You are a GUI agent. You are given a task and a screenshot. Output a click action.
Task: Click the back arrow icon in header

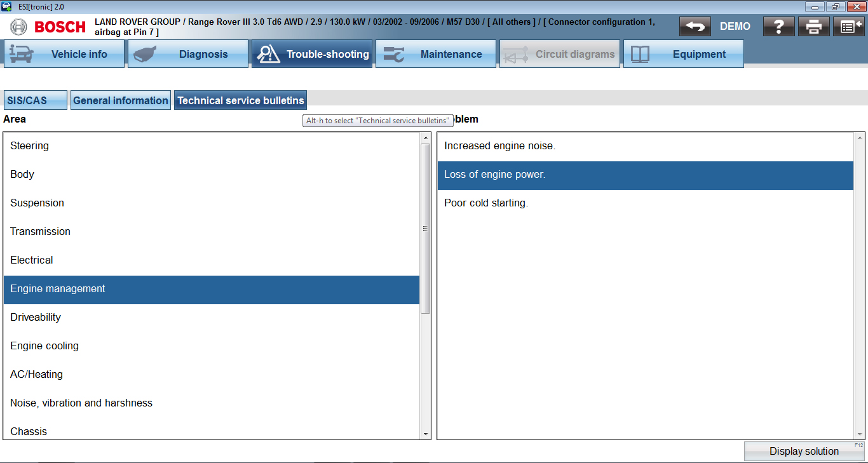(x=695, y=27)
